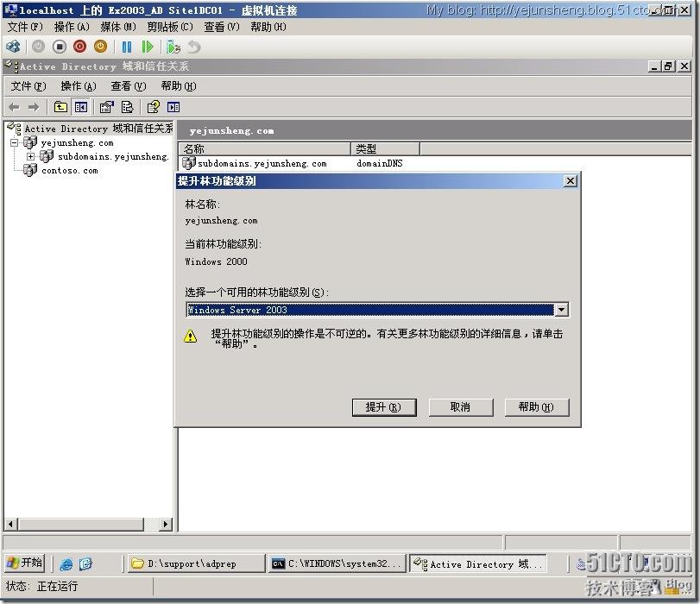Switch to C:\WINDOWS\system32 command prompt
This screenshot has height=604, width=700.
pyautogui.click(x=337, y=563)
